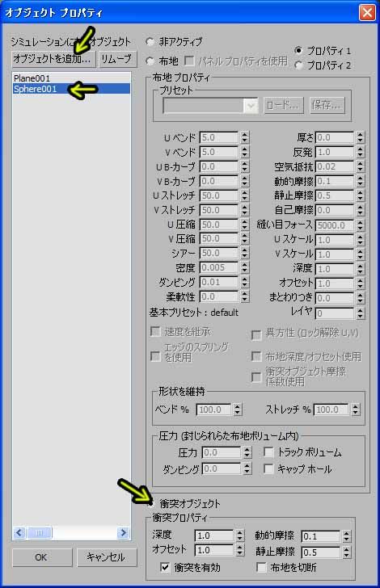
Task: Enable the キャップ ホール checkbox
Action: [x=268, y=468]
